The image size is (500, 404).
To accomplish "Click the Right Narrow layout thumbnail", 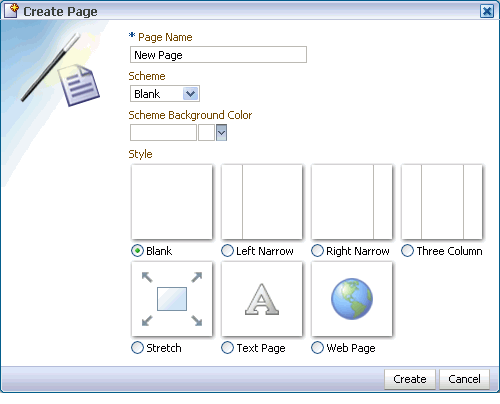I will [352, 202].
